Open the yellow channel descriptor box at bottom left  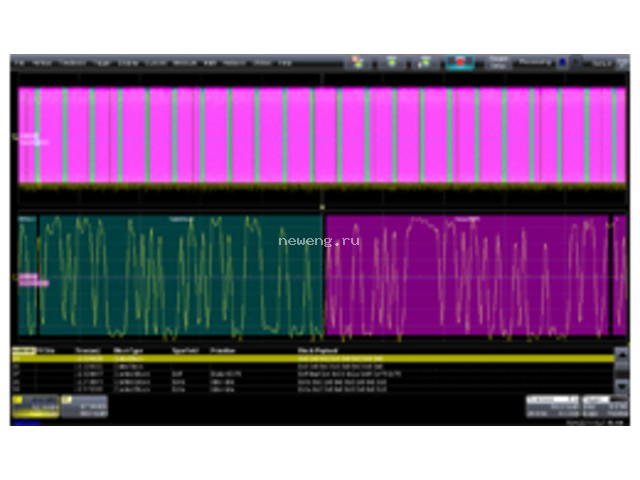point(36,407)
